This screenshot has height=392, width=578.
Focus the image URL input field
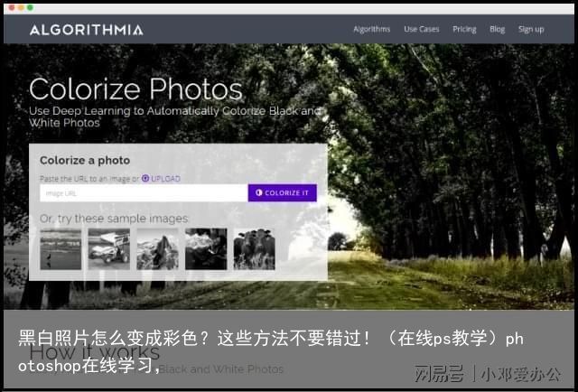click(144, 193)
